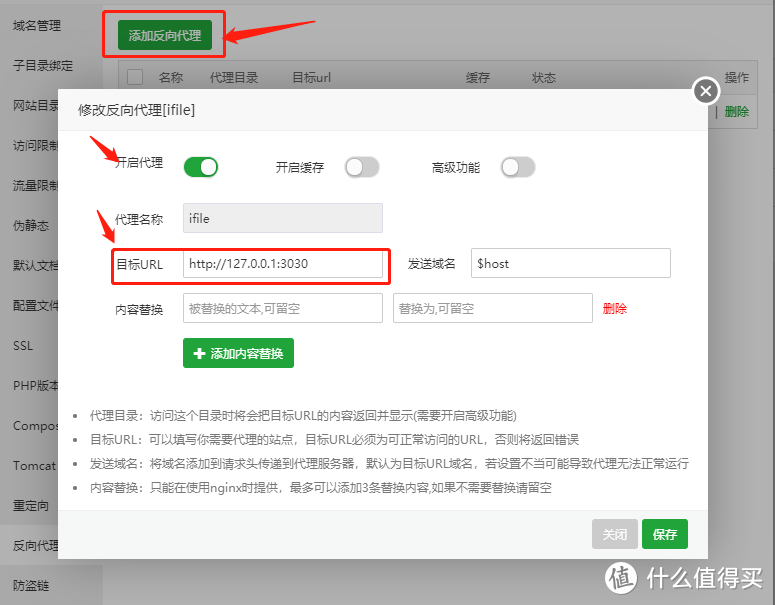Select the SSL sidebar item
The width and height of the screenshot is (775, 605).
[23, 346]
